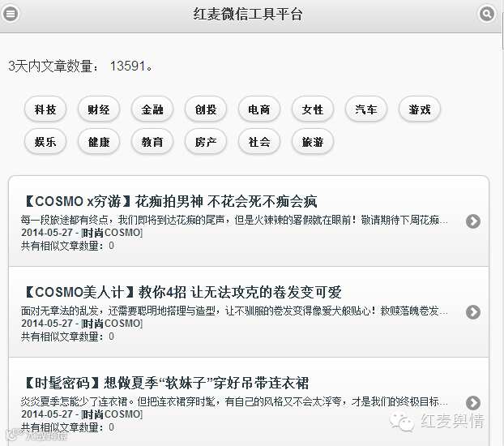Click the 3天内文章数量 13591 text

80,66
